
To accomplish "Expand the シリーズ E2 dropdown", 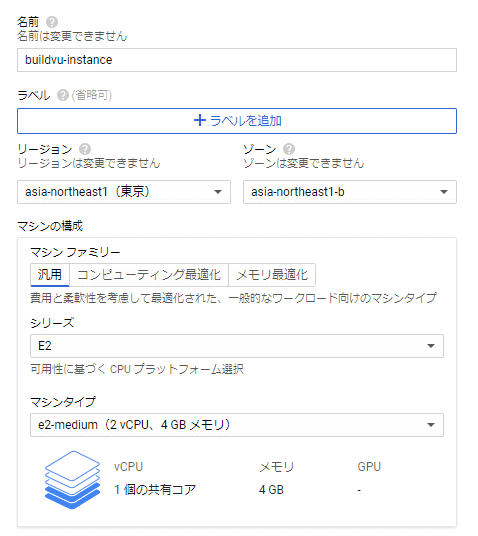I will (x=237, y=346).
